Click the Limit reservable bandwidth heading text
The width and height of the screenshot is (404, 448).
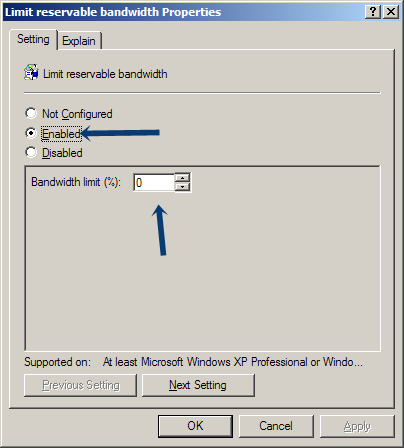105,74
